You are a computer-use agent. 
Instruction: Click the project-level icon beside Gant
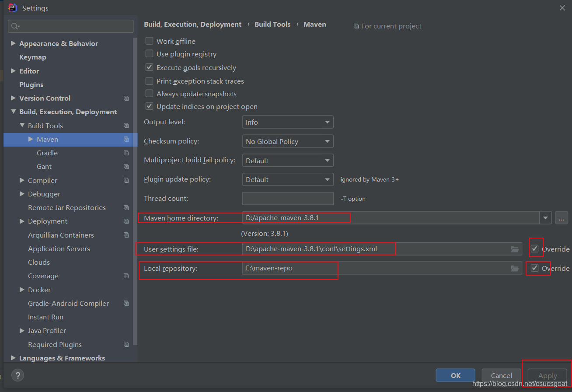click(126, 167)
